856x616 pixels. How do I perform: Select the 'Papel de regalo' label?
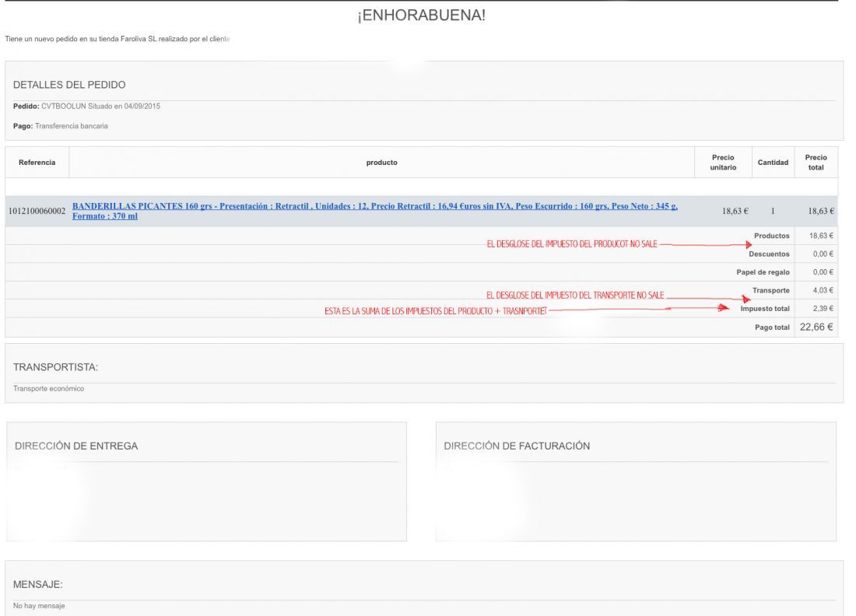[763, 272]
